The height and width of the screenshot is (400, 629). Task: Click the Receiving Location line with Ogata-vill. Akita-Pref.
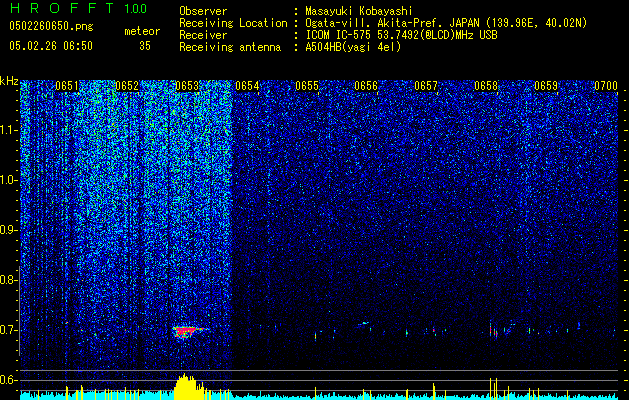(383, 23)
